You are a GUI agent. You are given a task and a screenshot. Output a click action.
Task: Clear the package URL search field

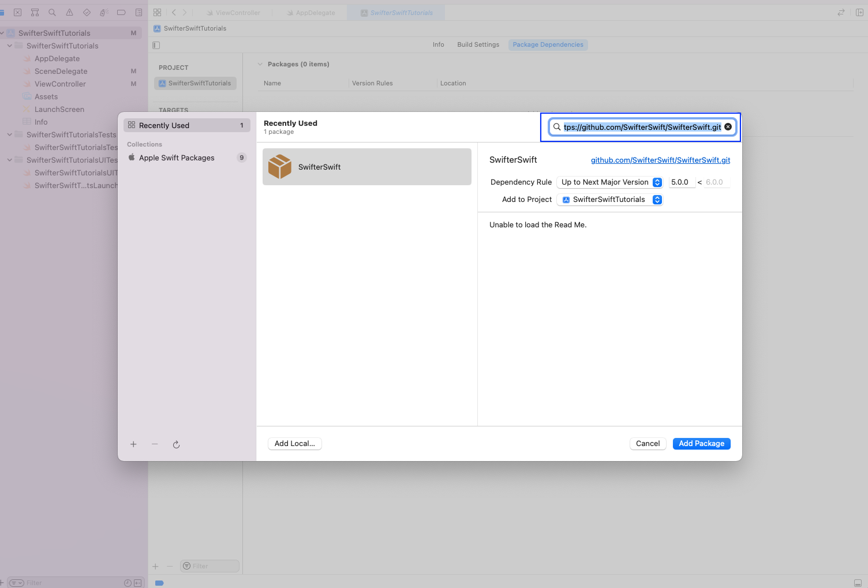[x=728, y=127]
